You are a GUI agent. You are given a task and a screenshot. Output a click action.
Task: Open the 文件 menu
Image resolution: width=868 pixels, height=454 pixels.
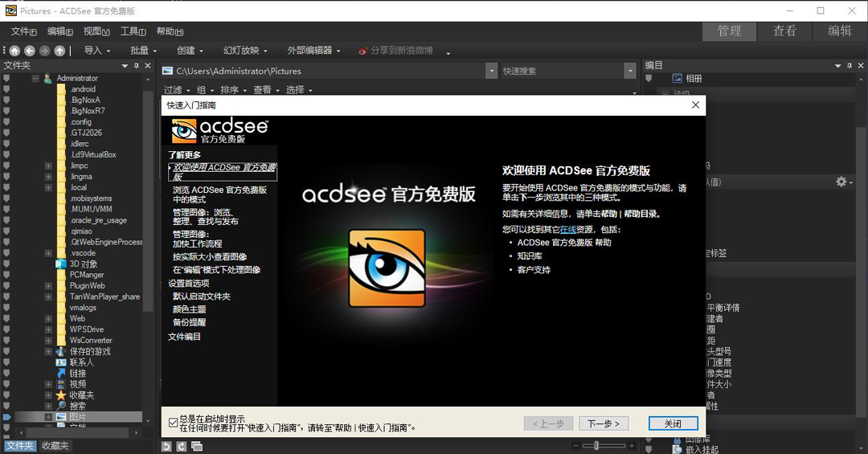click(24, 31)
